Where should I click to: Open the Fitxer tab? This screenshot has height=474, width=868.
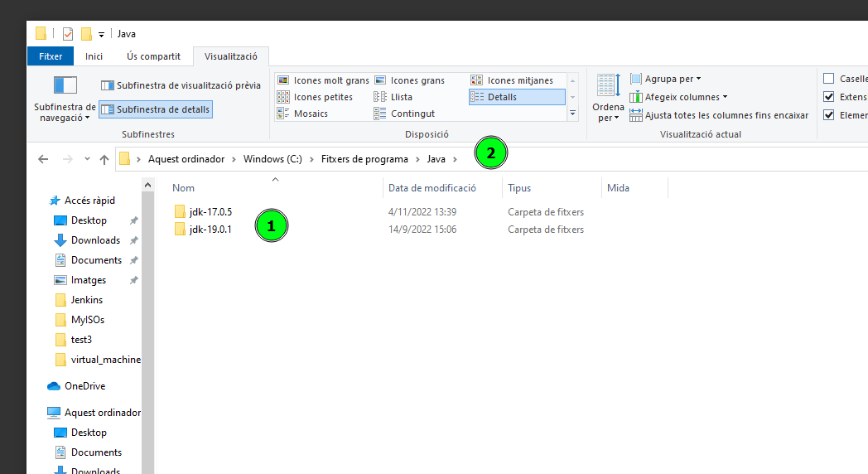click(x=51, y=56)
